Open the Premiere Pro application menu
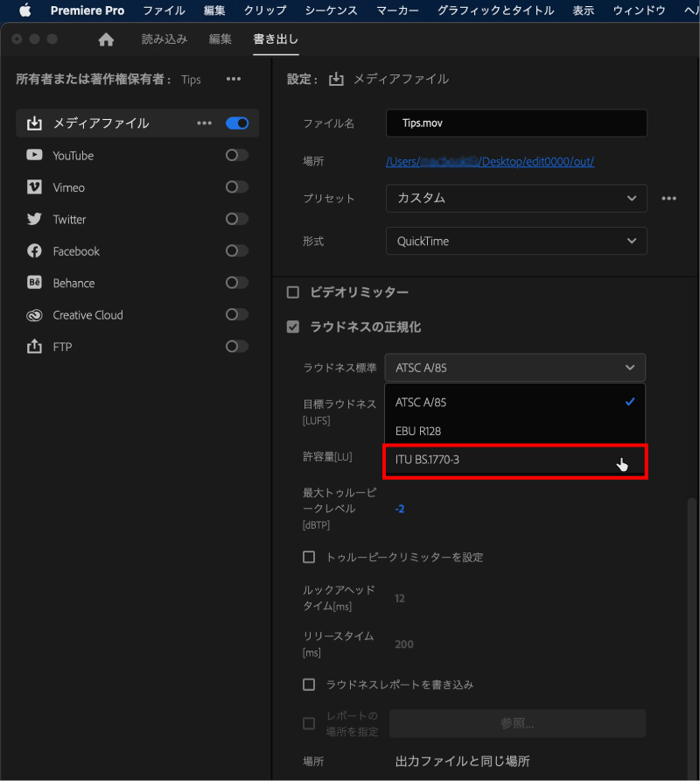The height and width of the screenshot is (781, 700). (x=87, y=11)
